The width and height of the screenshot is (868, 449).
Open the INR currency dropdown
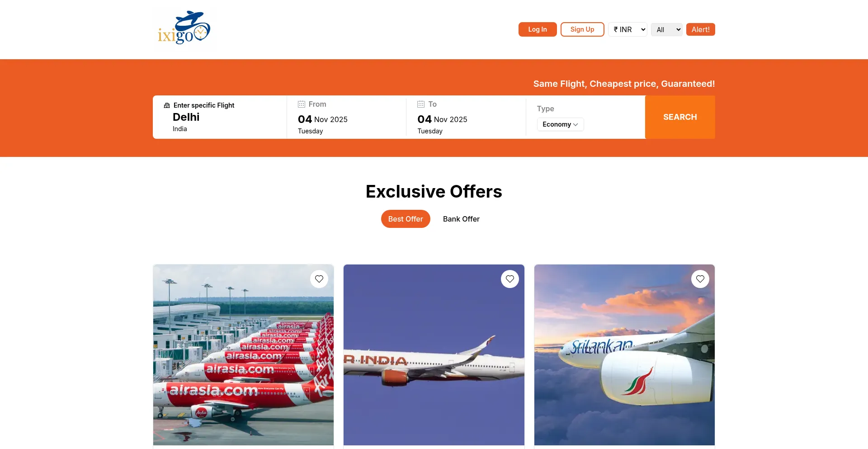(x=627, y=29)
